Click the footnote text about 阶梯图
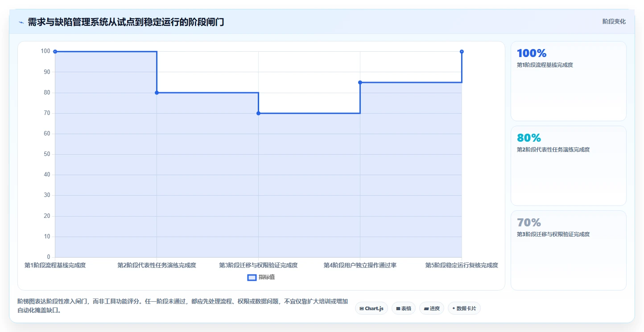The image size is (644, 332). [182, 306]
